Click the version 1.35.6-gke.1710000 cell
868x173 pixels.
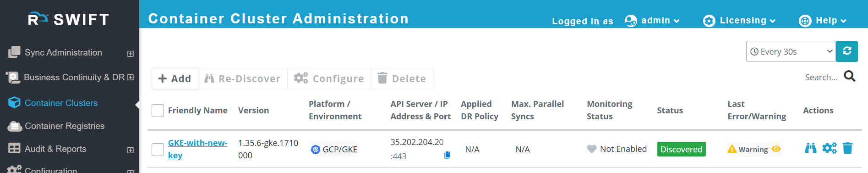pos(268,149)
